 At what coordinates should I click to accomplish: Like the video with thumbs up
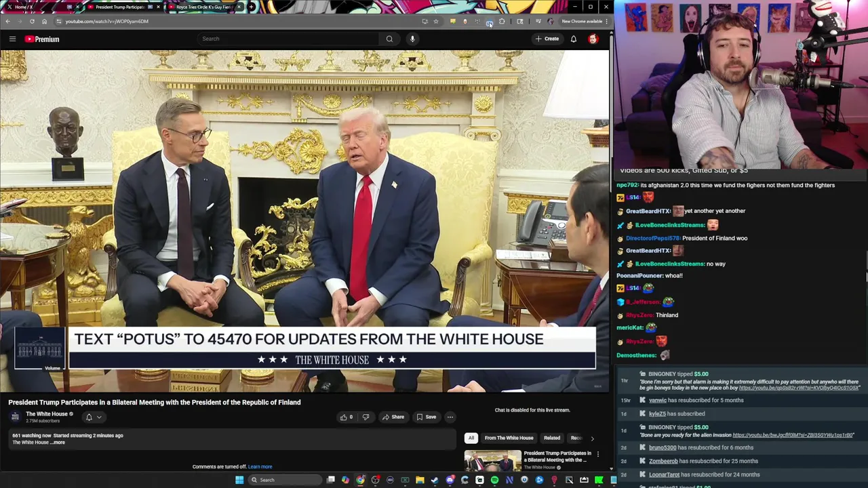[346, 417]
